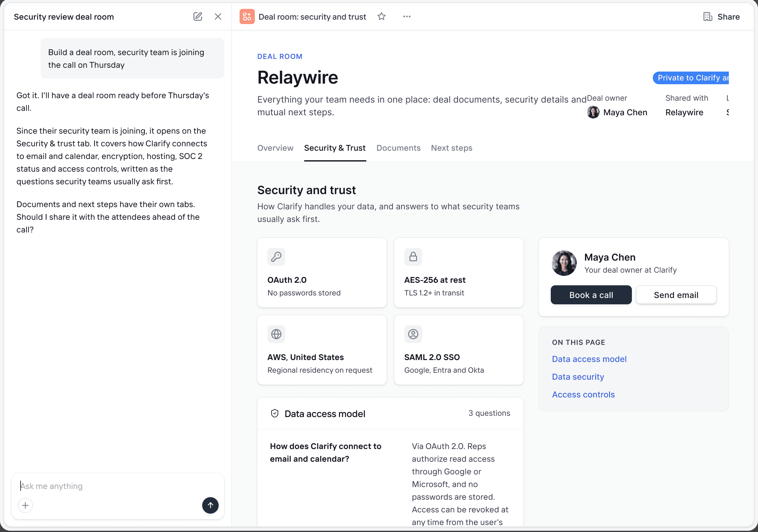Expand the Data access model section header
758x532 pixels.
coord(390,414)
